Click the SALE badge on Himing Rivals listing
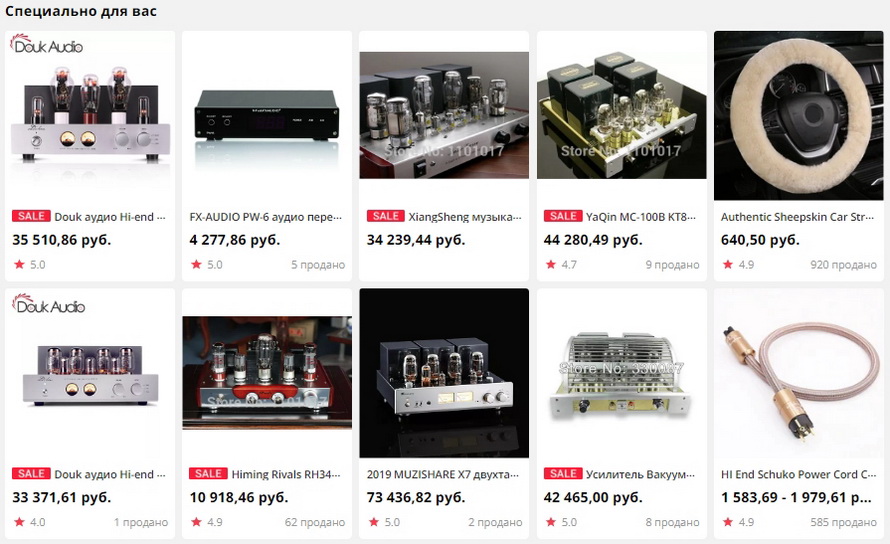Viewport: 890px width, 544px height. (x=208, y=474)
